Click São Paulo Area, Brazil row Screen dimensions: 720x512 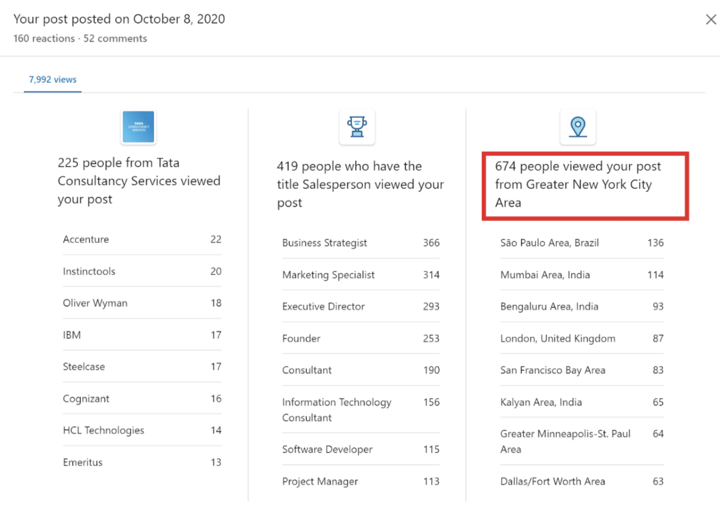tap(582, 242)
